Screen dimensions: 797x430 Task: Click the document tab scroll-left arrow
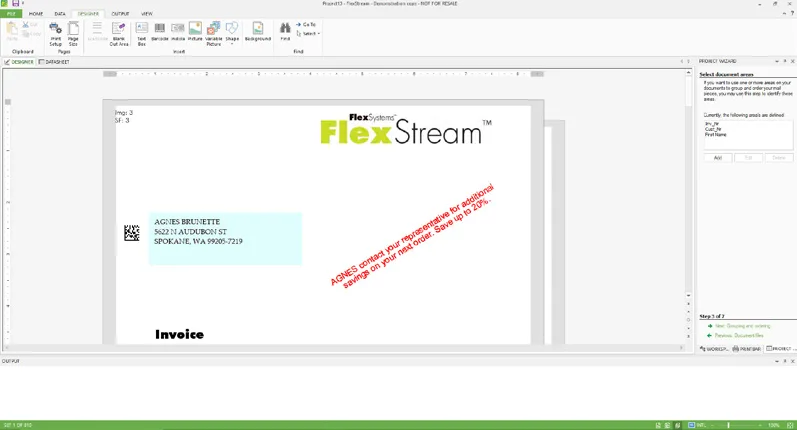[x=682, y=62]
